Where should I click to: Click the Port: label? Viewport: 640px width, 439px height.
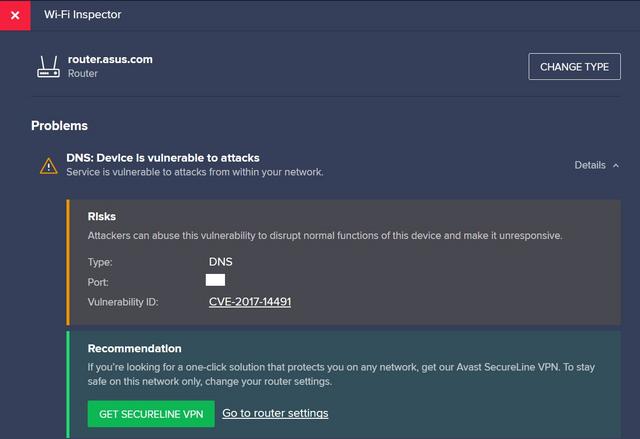[x=98, y=282]
